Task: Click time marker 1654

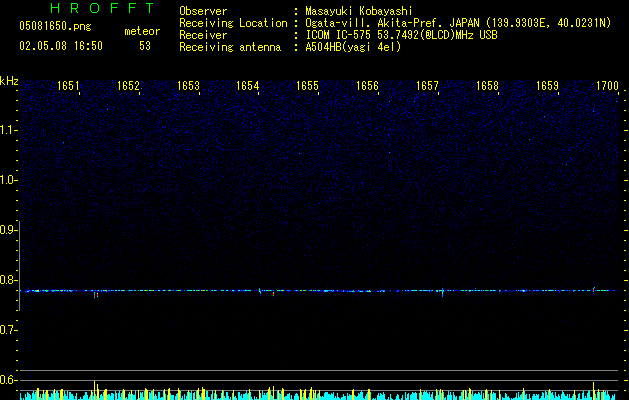Action: tap(248, 86)
